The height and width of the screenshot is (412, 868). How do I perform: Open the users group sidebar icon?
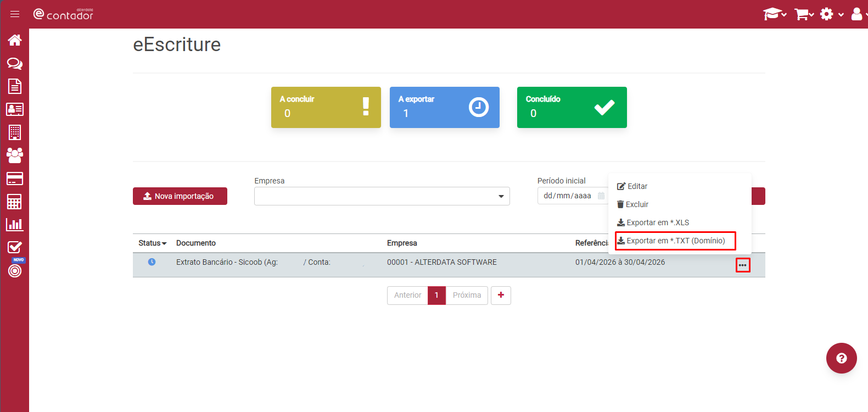coord(15,155)
